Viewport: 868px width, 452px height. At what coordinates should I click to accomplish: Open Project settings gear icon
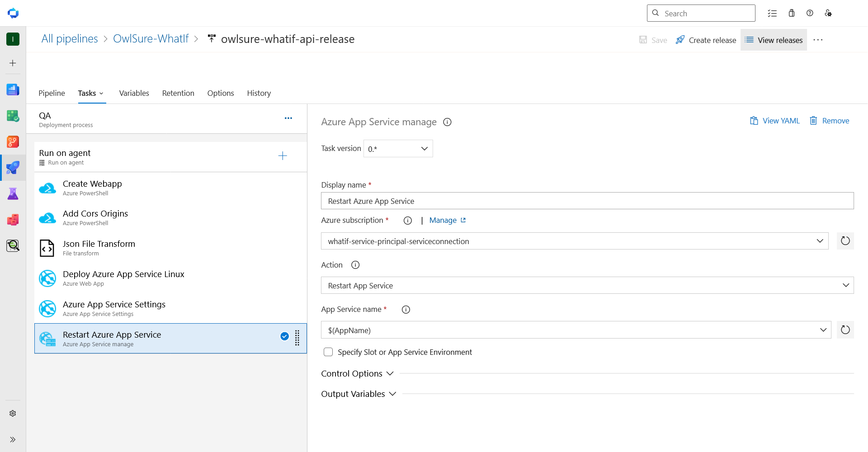13,413
